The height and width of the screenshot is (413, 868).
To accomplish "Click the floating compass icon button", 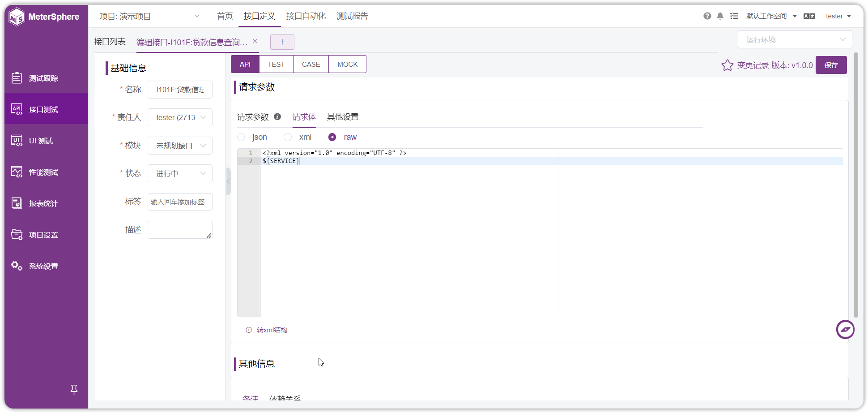I will click(x=845, y=330).
